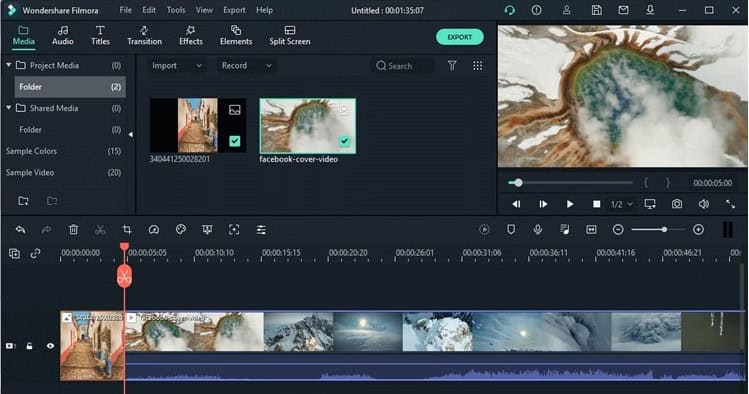Image resolution: width=749 pixels, height=394 pixels.
Task: Toggle the timeline link icon
Action: click(x=35, y=253)
